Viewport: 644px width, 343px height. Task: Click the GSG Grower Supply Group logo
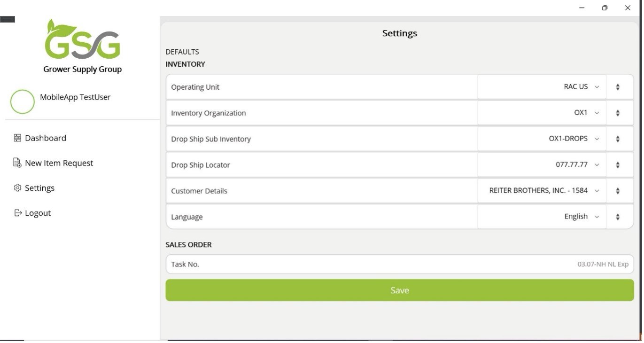[x=83, y=47]
